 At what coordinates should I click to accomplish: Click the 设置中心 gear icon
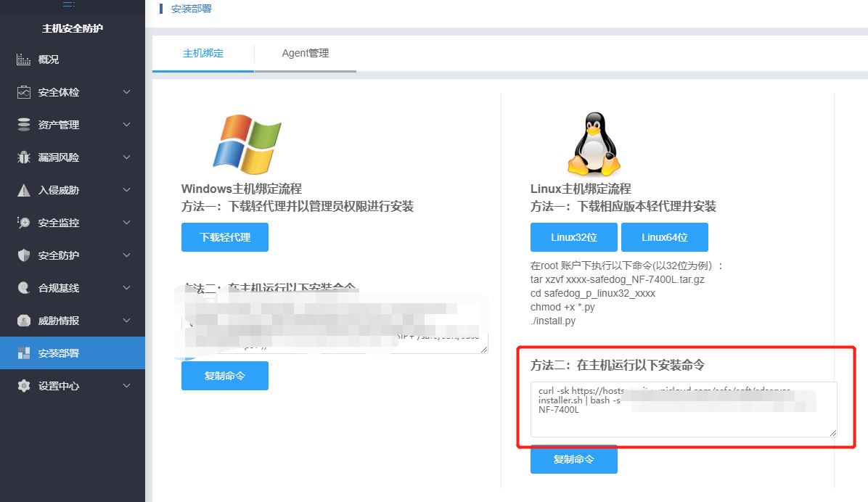click(x=24, y=386)
